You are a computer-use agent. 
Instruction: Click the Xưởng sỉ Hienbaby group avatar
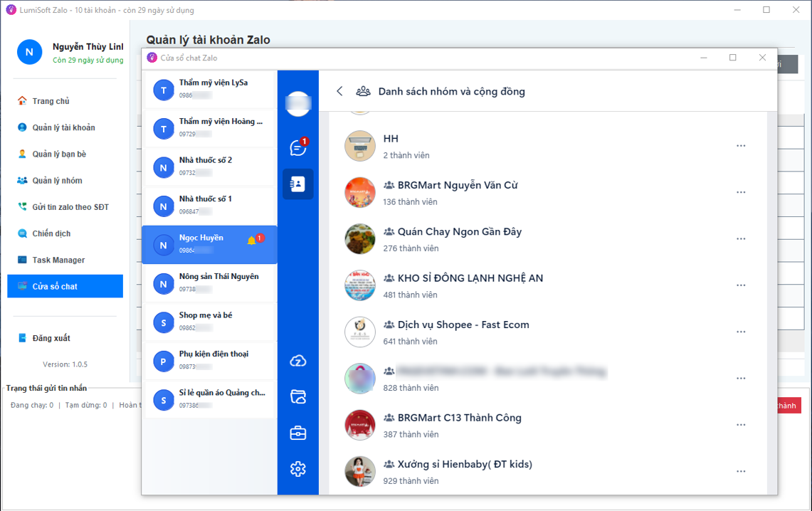pos(360,472)
